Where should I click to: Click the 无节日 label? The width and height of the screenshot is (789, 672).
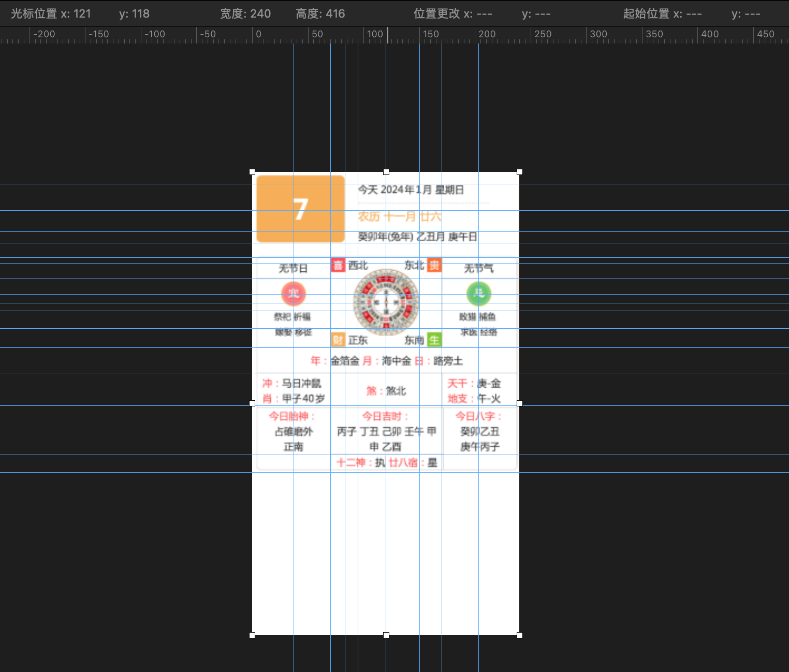click(294, 268)
